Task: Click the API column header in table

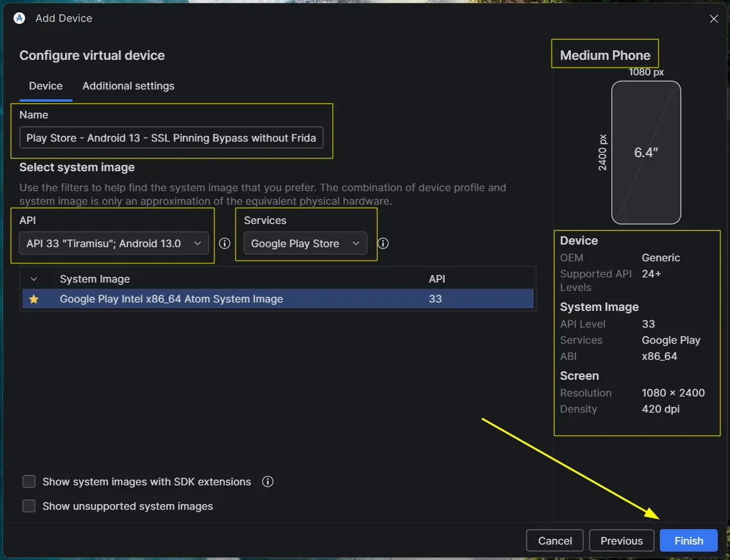Action: (436, 279)
